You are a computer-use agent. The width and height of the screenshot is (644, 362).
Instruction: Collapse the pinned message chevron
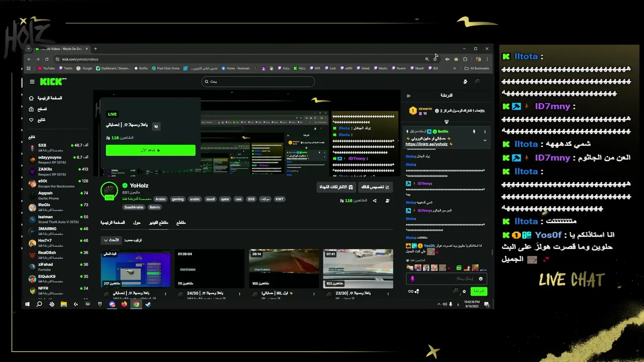[x=485, y=140]
